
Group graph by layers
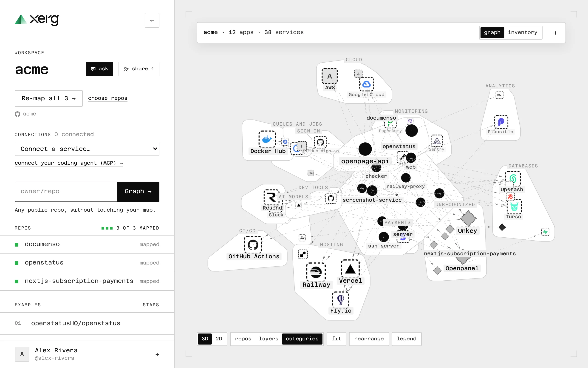(x=269, y=339)
